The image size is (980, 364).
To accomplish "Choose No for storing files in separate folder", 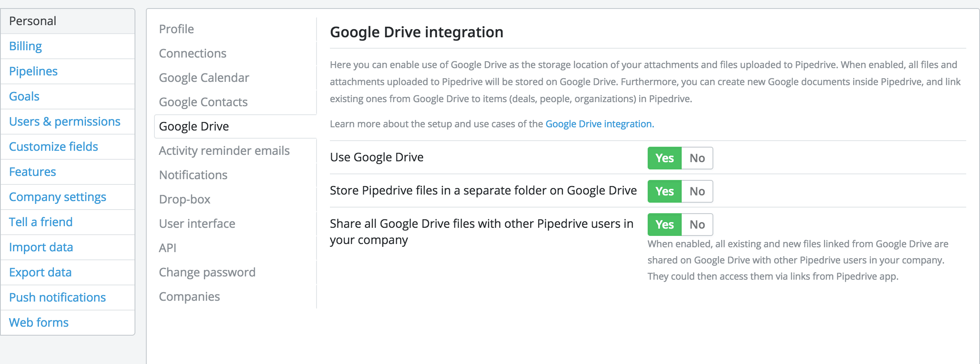I will (x=697, y=191).
